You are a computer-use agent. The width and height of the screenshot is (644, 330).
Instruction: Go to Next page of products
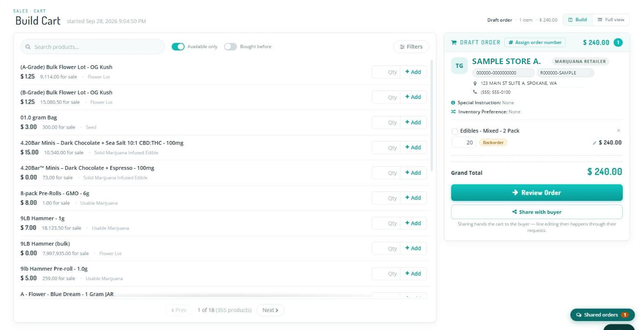[x=271, y=310]
